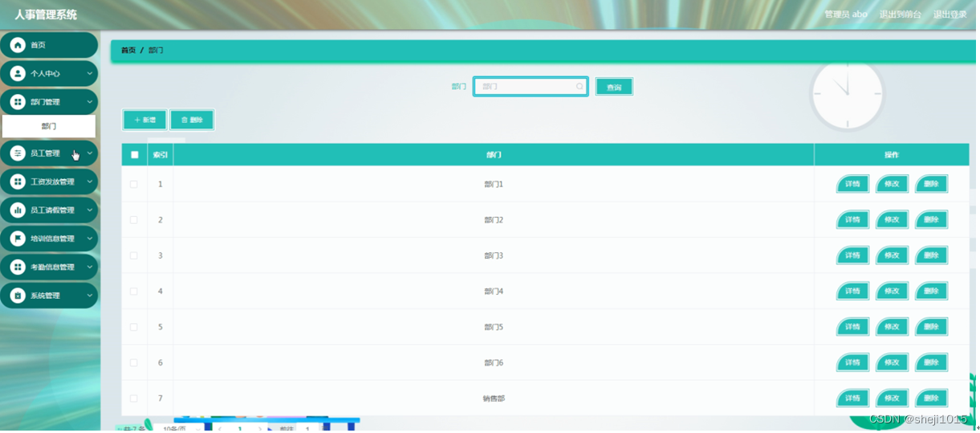Expand the 员工请假管理 chevron
This screenshot has height=433, width=980.
pos(90,210)
